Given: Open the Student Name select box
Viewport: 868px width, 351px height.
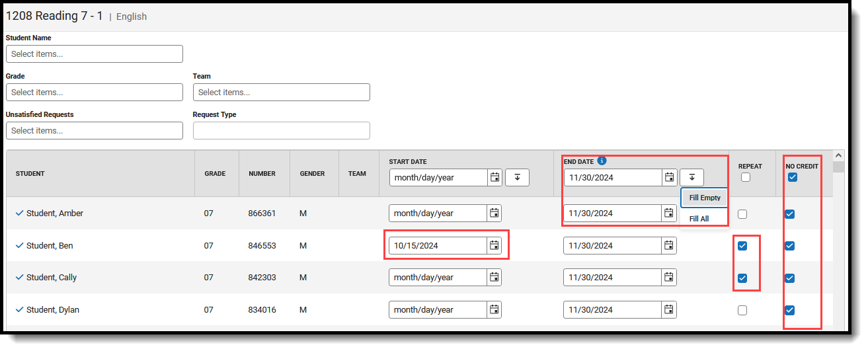Looking at the screenshot, I should tap(95, 54).
